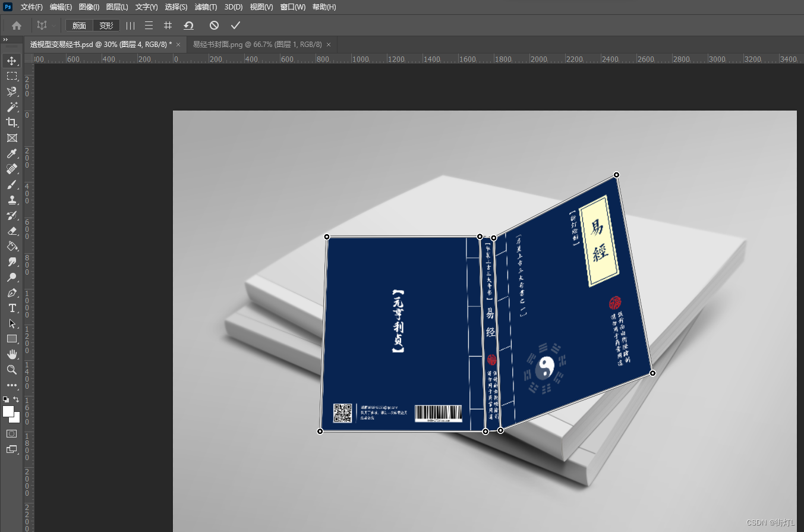Open the foreground color picker
The width and height of the screenshot is (804, 532).
tap(8, 411)
